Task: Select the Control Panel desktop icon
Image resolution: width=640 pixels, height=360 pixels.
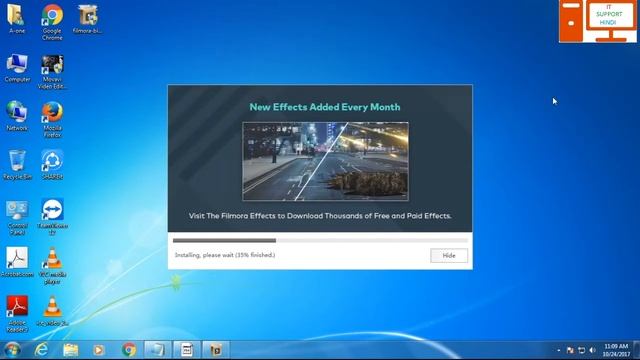Action: pyautogui.click(x=17, y=217)
